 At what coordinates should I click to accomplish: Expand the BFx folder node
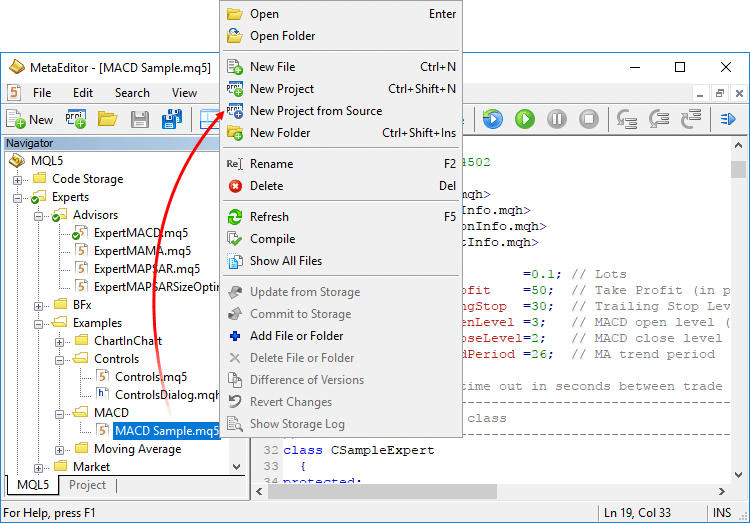pyautogui.click(x=39, y=305)
